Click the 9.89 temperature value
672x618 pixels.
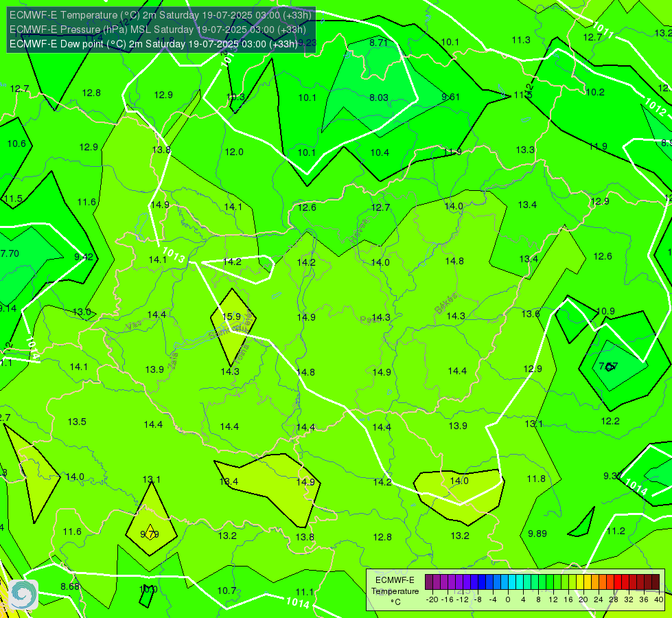pos(537,534)
